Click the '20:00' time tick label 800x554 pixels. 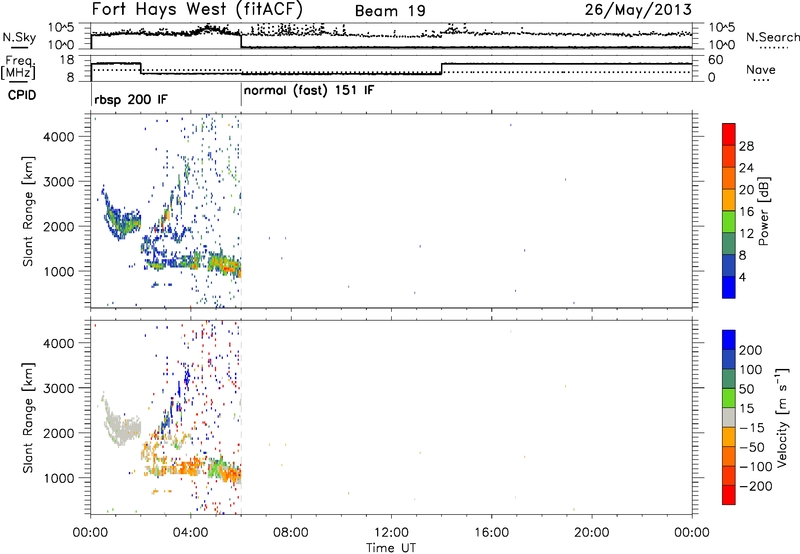tap(591, 533)
